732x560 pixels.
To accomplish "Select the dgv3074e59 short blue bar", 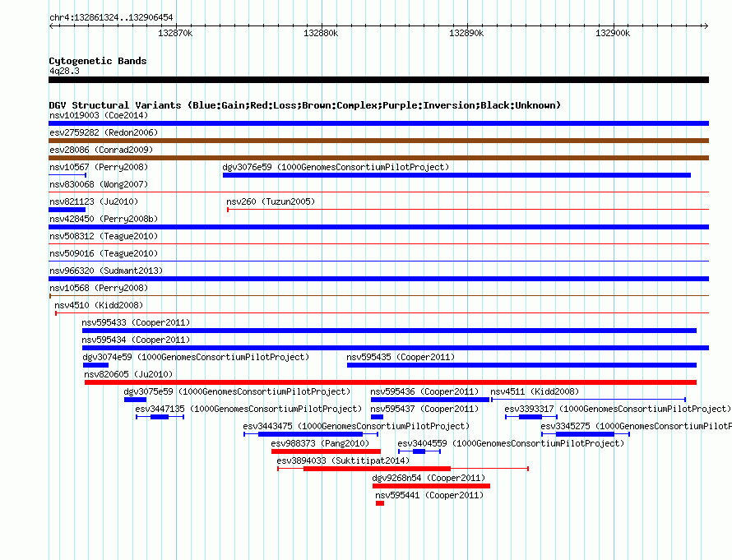I will pyautogui.click(x=95, y=365).
